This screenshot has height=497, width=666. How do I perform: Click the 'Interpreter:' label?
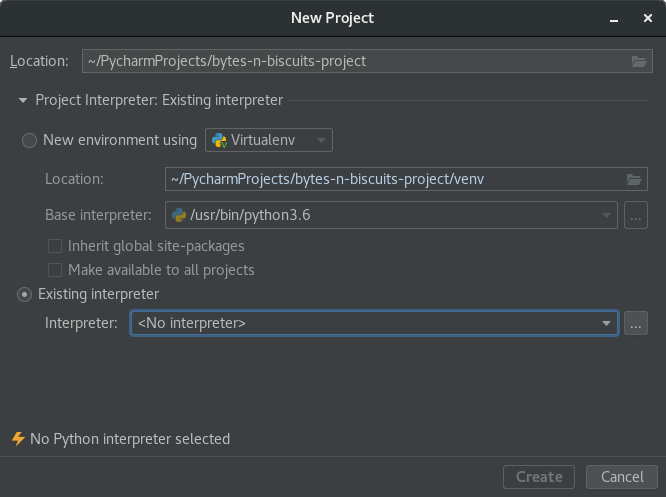click(x=81, y=323)
